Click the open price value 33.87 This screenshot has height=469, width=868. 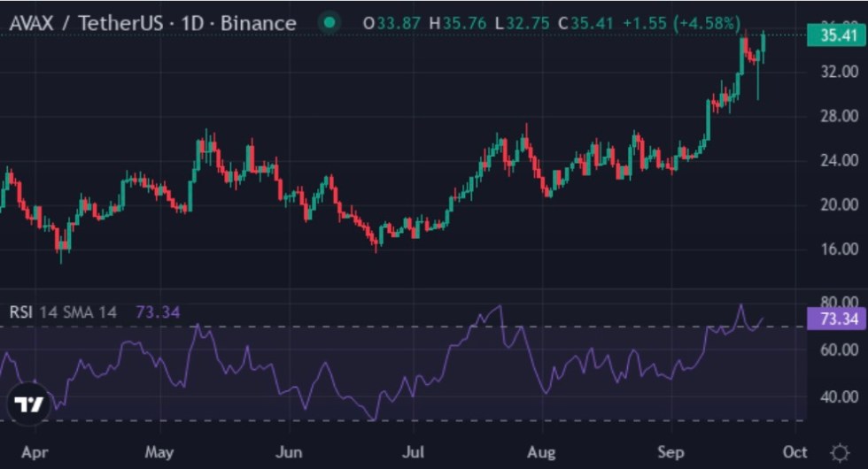point(399,23)
